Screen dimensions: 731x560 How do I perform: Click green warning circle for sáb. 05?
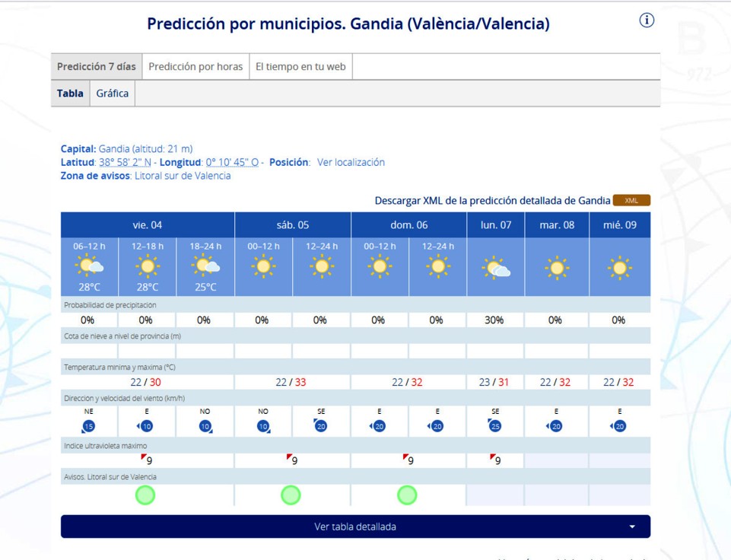tap(291, 495)
